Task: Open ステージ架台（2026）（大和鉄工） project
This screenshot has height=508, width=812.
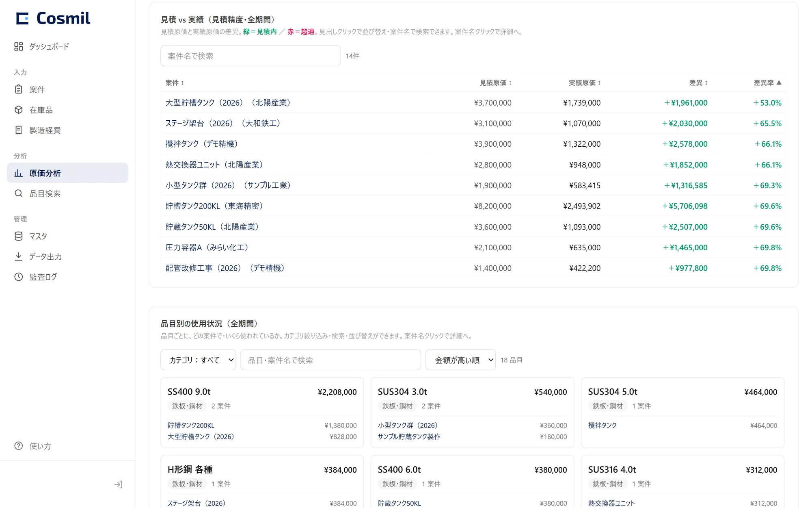Action: (224, 123)
